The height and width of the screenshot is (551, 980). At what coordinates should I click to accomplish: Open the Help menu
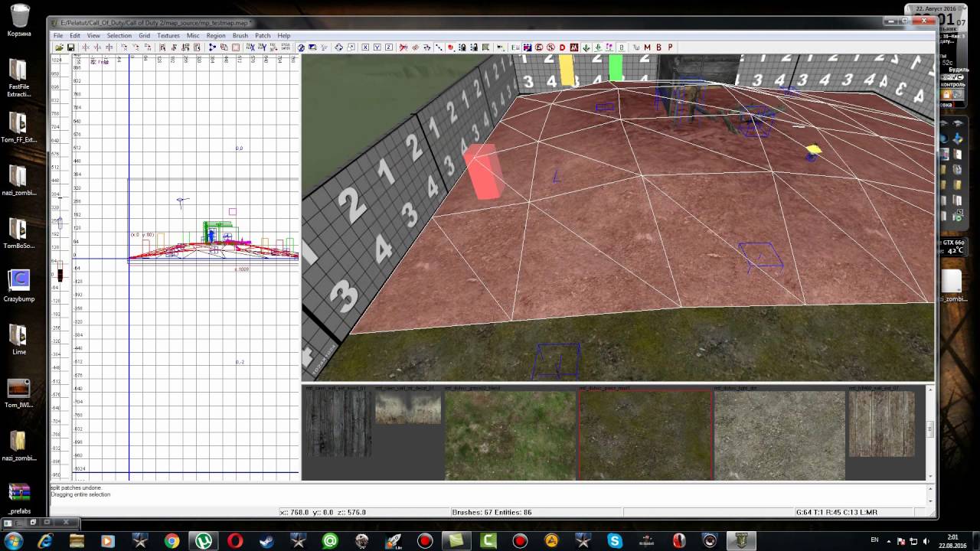coord(284,35)
